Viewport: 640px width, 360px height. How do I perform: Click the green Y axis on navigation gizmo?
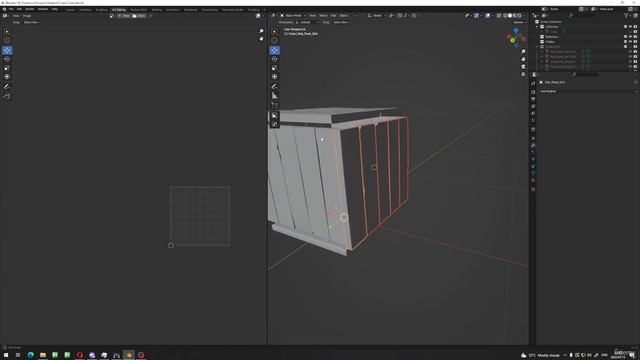(513, 40)
